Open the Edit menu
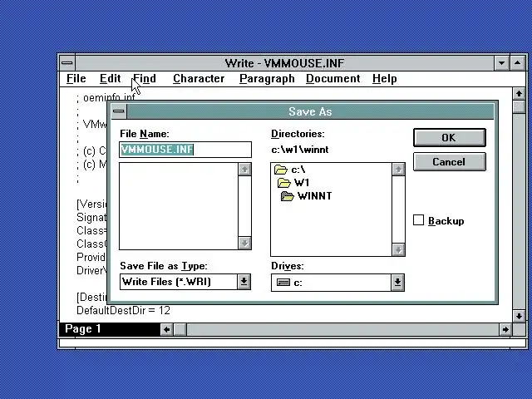The width and height of the screenshot is (532, 399). point(111,79)
